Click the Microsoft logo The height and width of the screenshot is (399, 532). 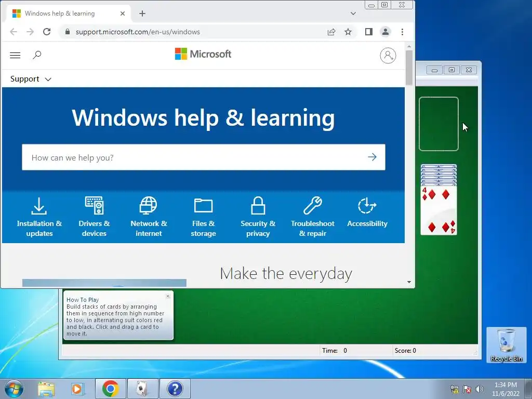[203, 54]
